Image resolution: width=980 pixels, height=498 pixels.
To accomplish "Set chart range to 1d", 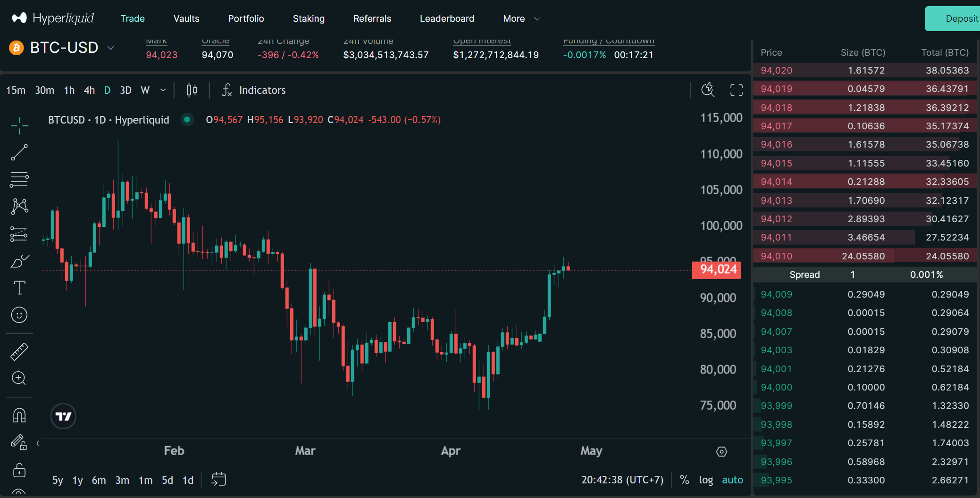I will pyautogui.click(x=188, y=480).
